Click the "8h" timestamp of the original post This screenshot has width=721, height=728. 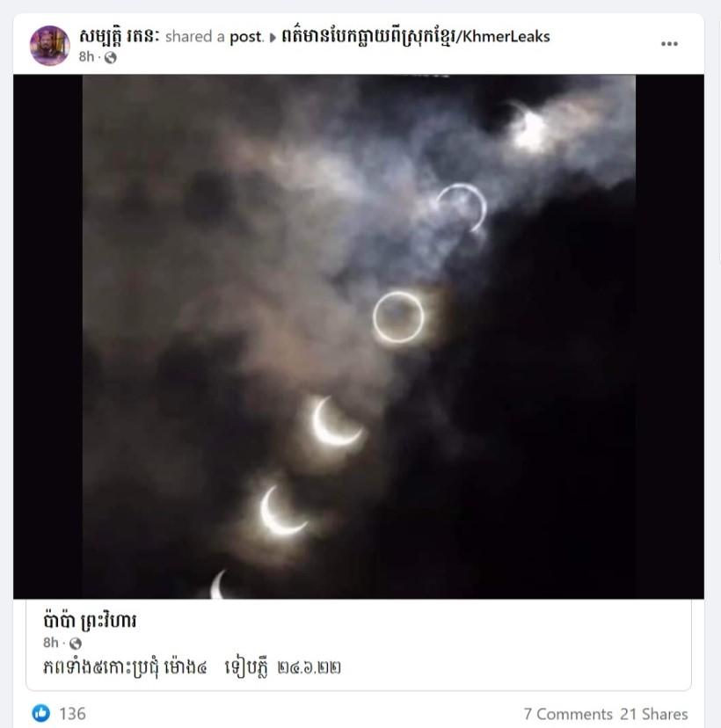tap(51, 643)
